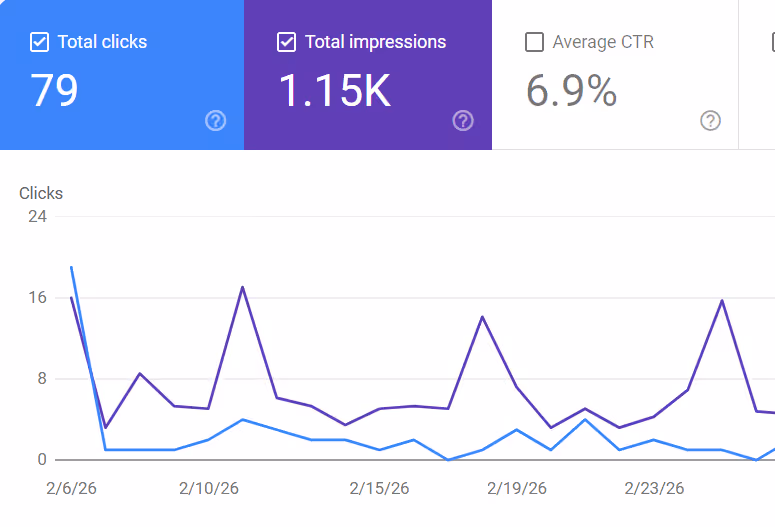The height and width of the screenshot is (527, 775).
Task: Select the Total impressions label text
Action: tap(375, 42)
